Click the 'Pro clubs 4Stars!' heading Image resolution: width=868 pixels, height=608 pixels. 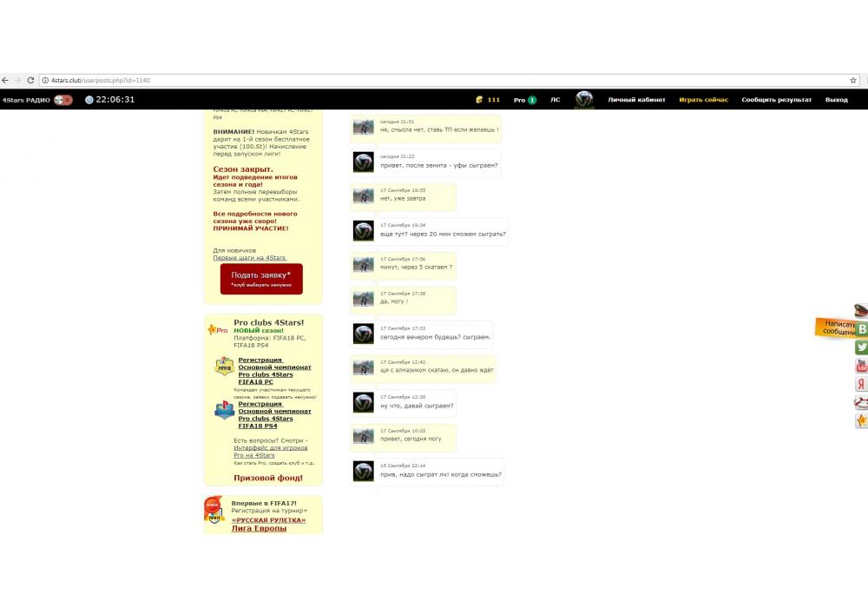pyautogui.click(x=268, y=322)
